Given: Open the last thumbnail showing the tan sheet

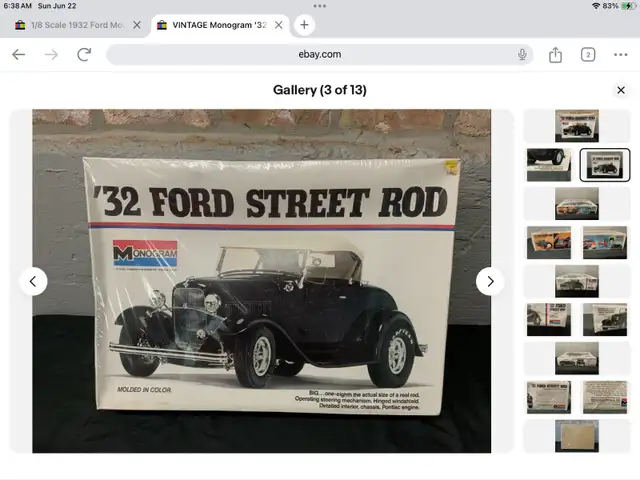Looking at the screenshot, I should (x=577, y=436).
